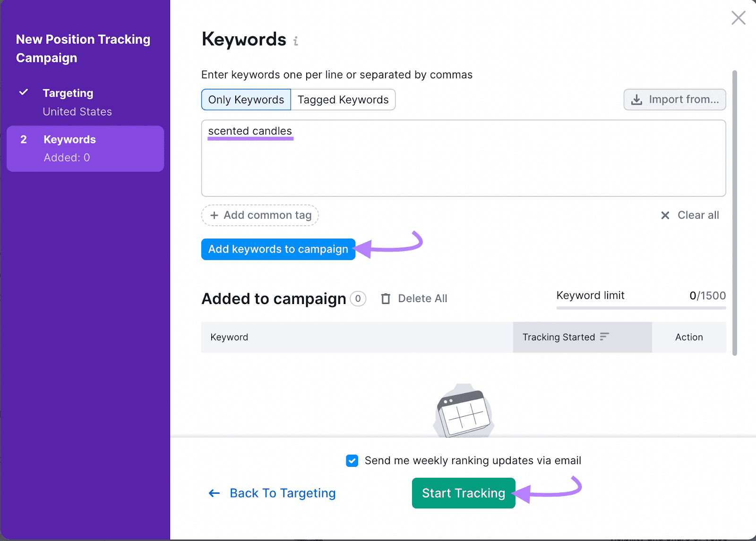Open the Keywords step in sidebar
The height and width of the screenshot is (541, 756).
click(x=85, y=148)
